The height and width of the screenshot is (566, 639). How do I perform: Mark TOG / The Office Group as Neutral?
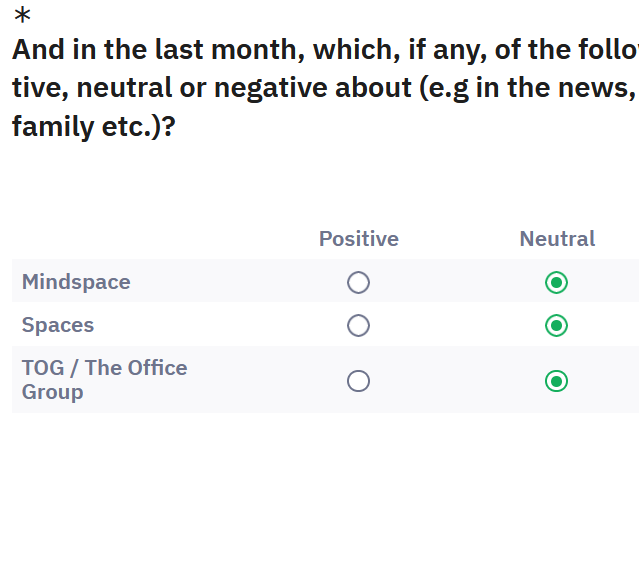tap(557, 381)
